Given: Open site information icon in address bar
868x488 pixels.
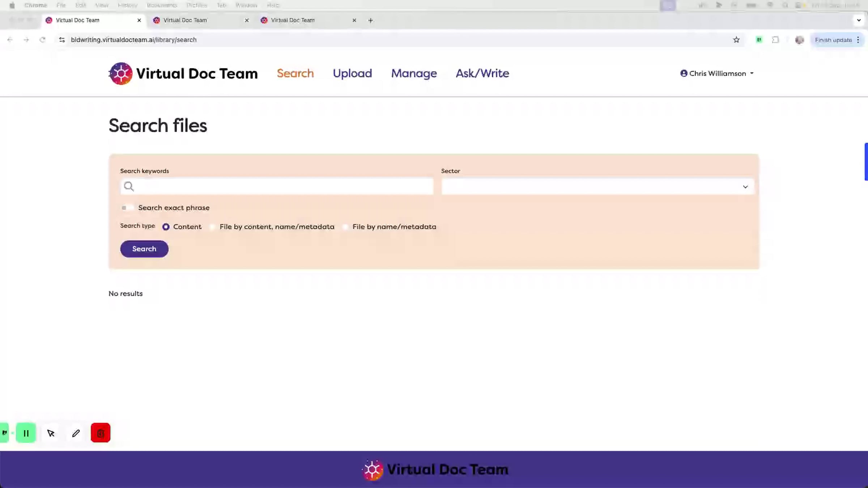Looking at the screenshot, I should [62, 40].
